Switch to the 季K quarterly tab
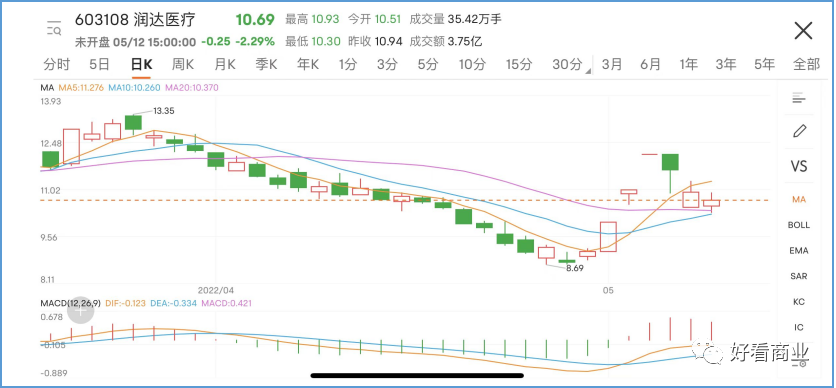The height and width of the screenshot is (388, 836). (x=266, y=65)
